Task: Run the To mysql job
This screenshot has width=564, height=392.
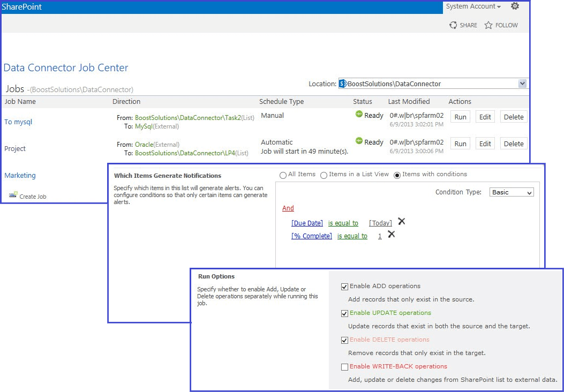Action: [460, 117]
